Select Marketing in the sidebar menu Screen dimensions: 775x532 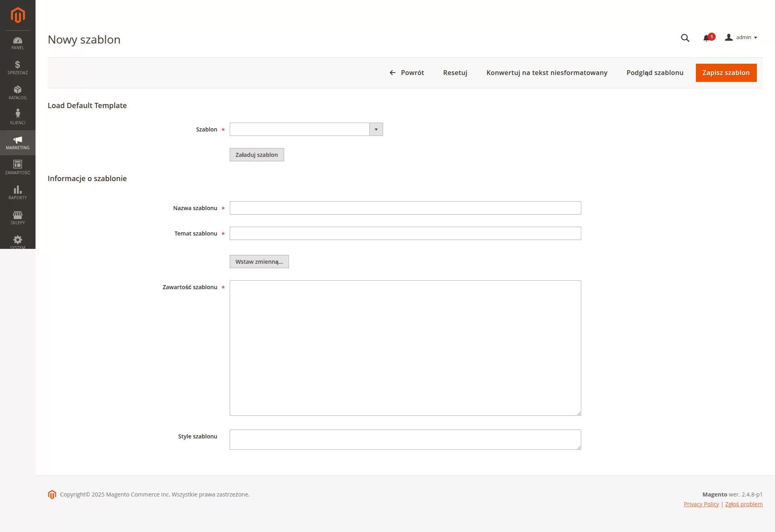pyautogui.click(x=17, y=143)
